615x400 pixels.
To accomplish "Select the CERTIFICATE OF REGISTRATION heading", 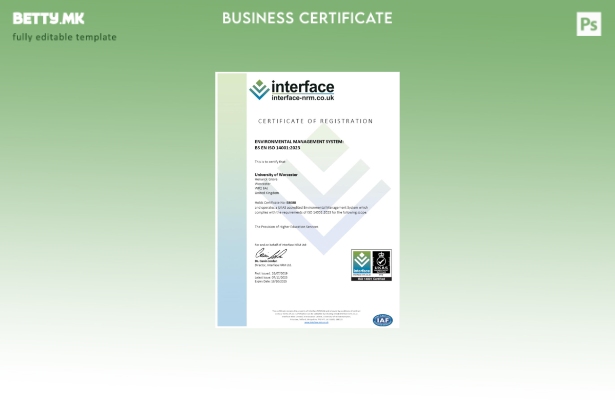I will point(315,121).
